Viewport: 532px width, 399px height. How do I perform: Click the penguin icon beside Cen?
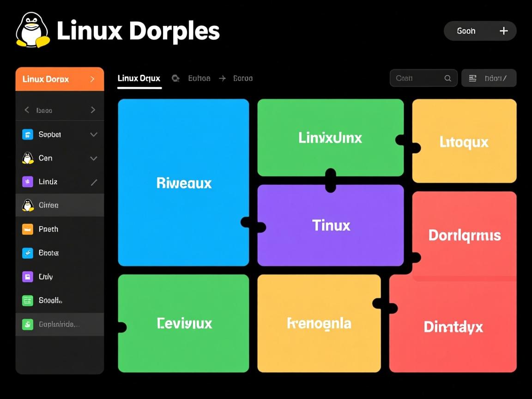pos(28,158)
